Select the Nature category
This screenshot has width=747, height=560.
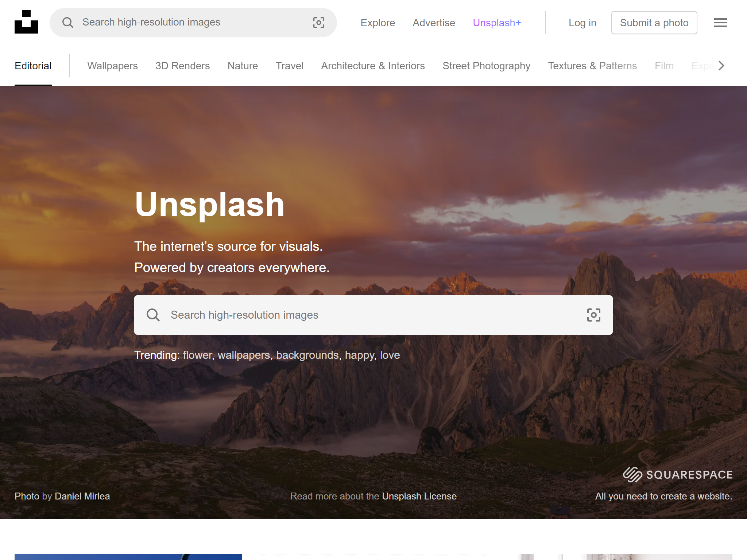point(243,66)
